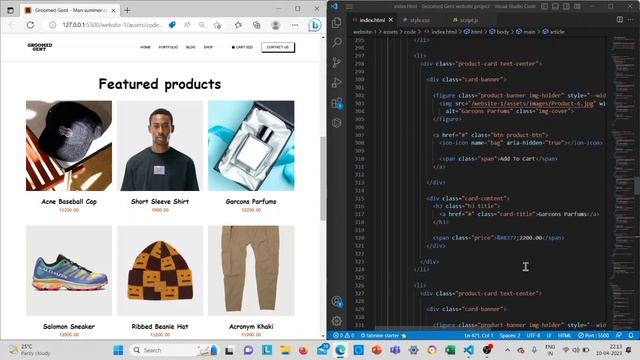The image size is (640, 360).
Task: Open Edge Favorites toolbar icon
Action: click(238, 25)
